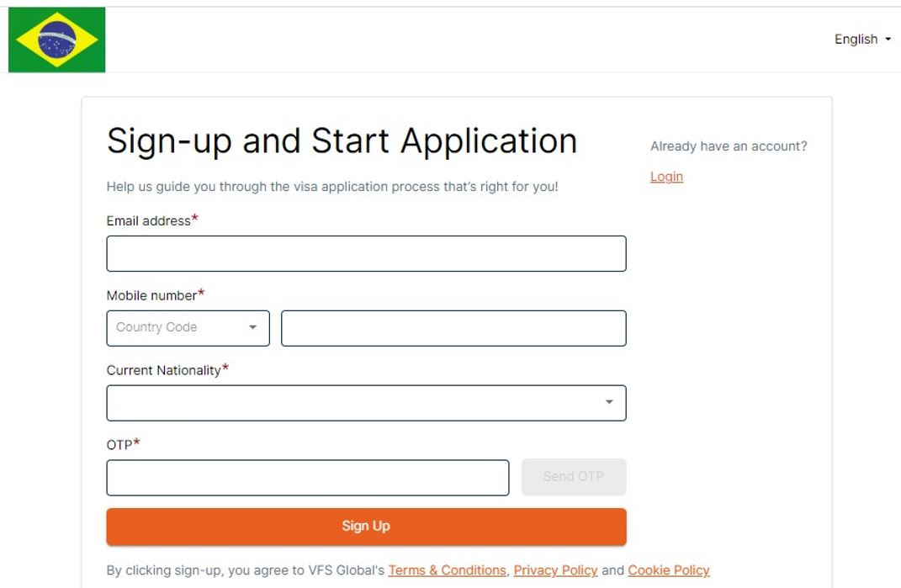Select the mobile number input field
This screenshot has height=588, width=901.
point(454,327)
